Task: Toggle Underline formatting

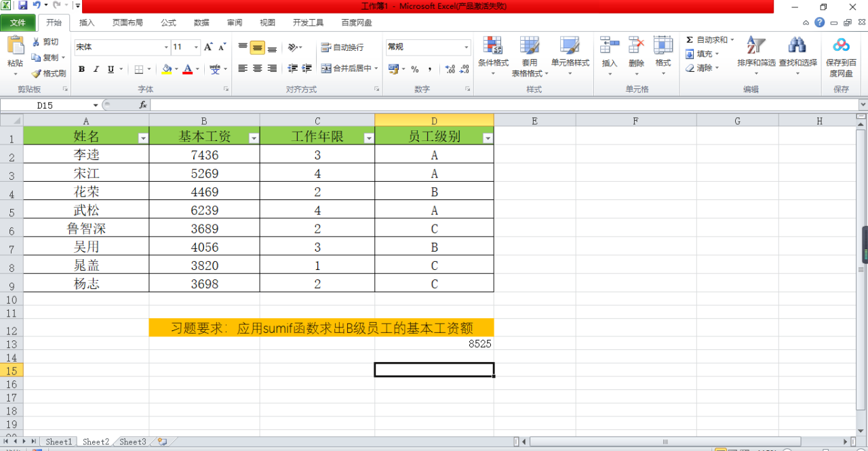Action: [x=111, y=69]
